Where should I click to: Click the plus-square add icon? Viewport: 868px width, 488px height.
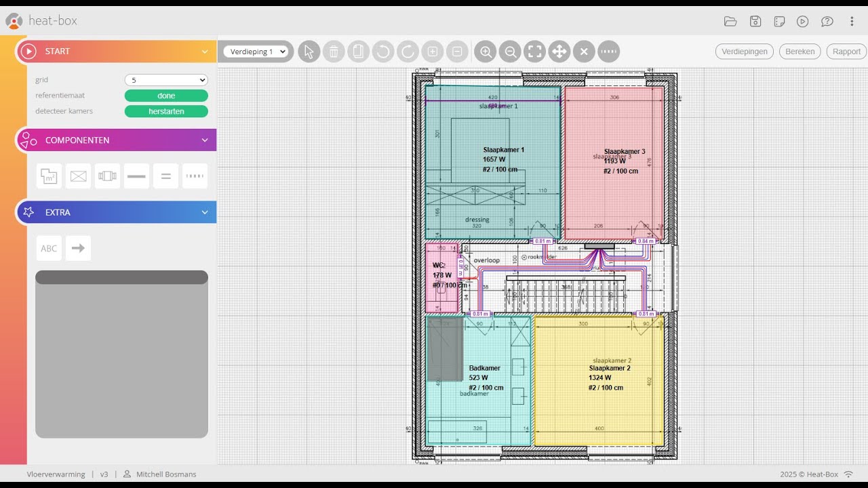pos(433,52)
